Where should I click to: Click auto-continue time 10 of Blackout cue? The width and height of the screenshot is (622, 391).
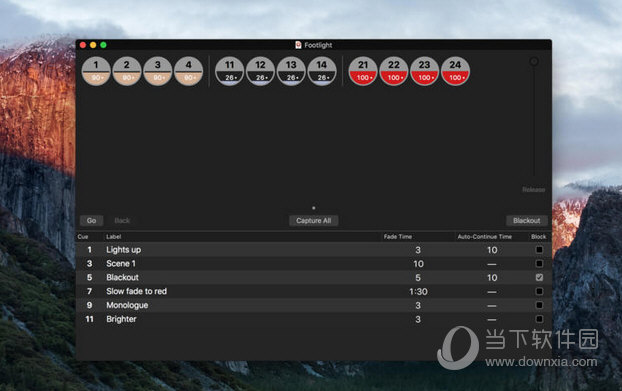coord(492,278)
